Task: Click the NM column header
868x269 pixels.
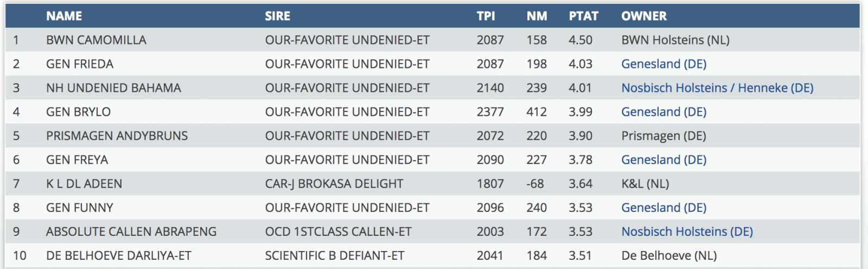Action: click(537, 16)
